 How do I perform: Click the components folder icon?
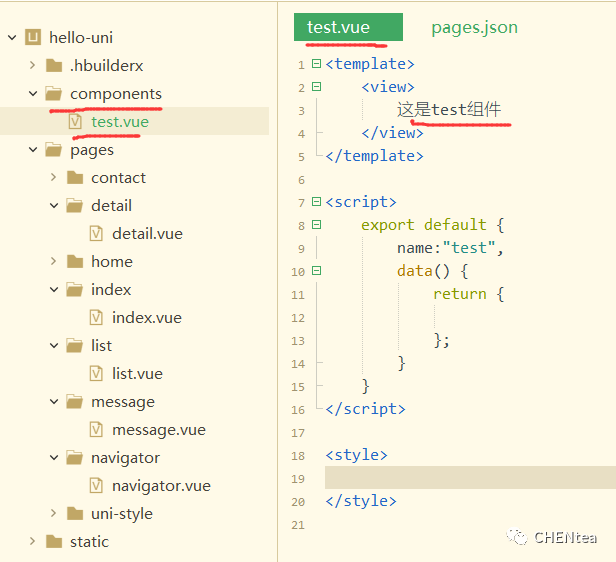54,94
